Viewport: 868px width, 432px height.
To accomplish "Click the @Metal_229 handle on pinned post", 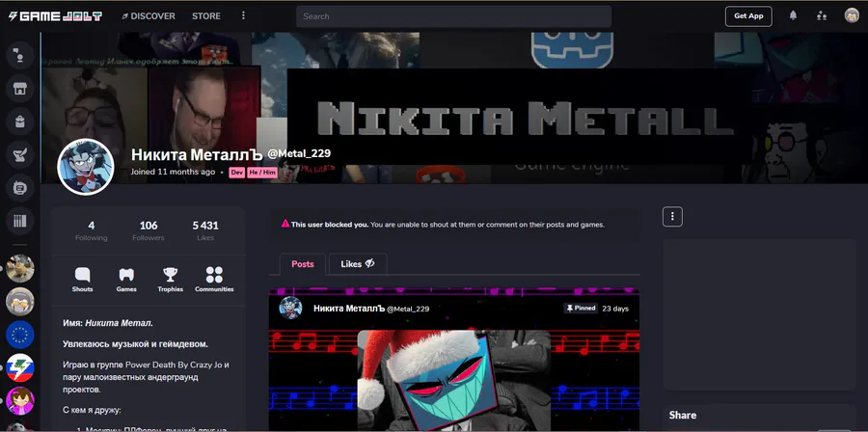I will tap(408, 309).
